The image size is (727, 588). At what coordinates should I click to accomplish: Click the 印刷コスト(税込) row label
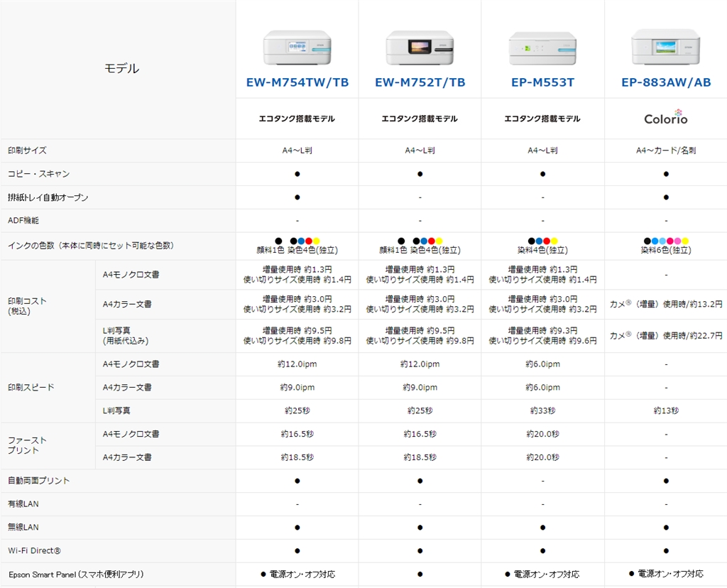tap(28, 306)
